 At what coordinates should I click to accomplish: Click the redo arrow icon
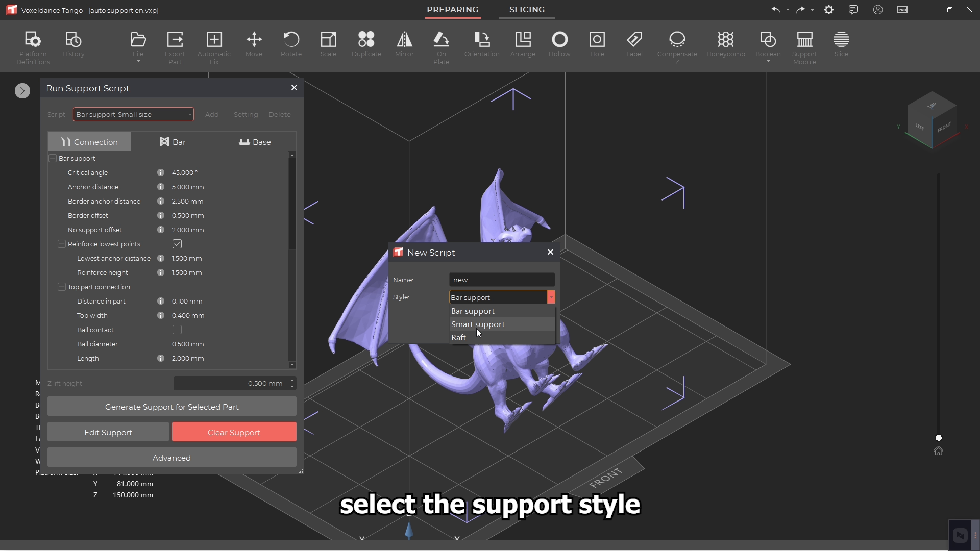point(800,10)
